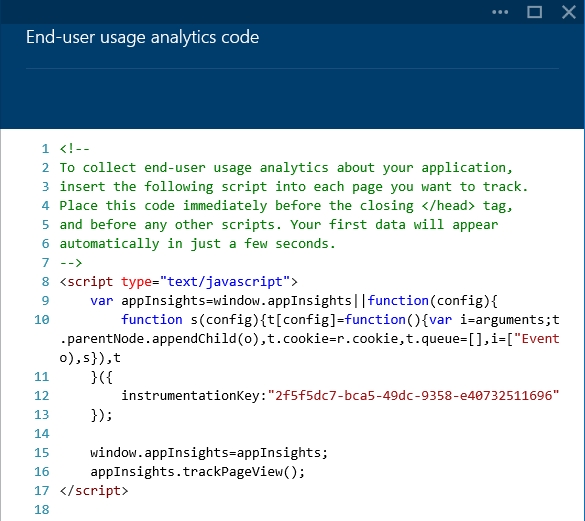Click 'window.appInsights=appInsights;' line
The width and height of the screenshot is (585, 521).
(209, 453)
